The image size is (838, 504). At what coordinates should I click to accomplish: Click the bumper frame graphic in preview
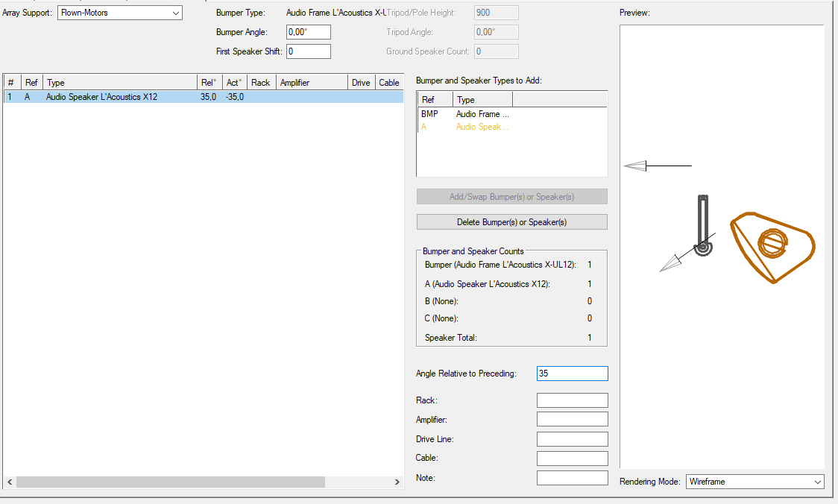pos(702,222)
